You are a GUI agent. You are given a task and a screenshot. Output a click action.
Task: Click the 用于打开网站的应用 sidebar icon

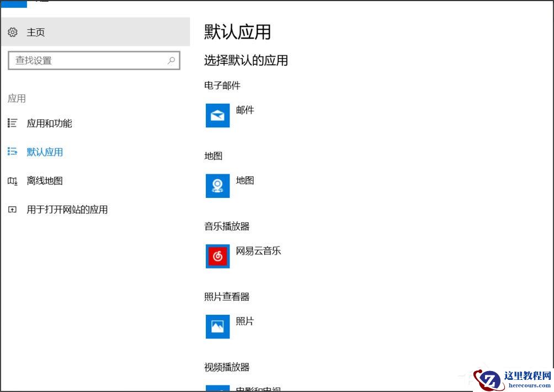click(13, 210)
